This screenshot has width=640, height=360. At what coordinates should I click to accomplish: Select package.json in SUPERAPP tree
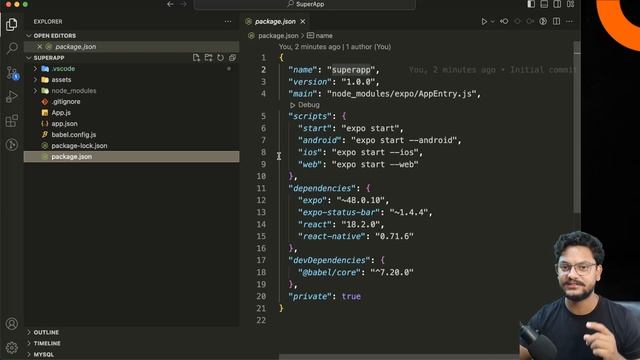point(131,157)
